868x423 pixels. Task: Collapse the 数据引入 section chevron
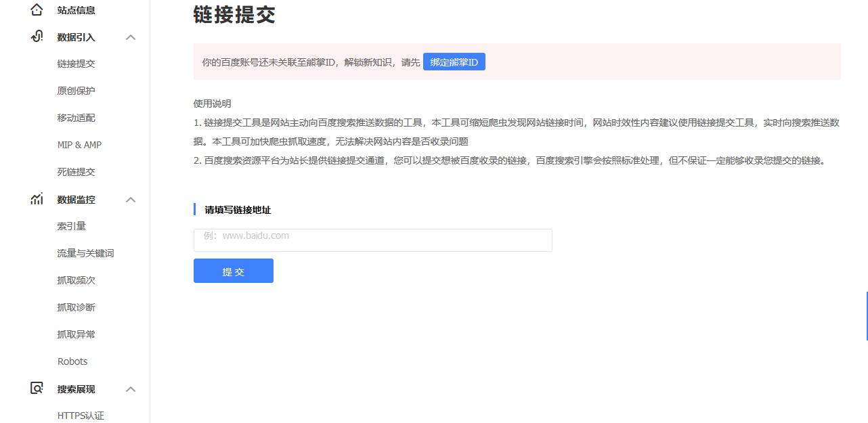[x=131, y=37]
